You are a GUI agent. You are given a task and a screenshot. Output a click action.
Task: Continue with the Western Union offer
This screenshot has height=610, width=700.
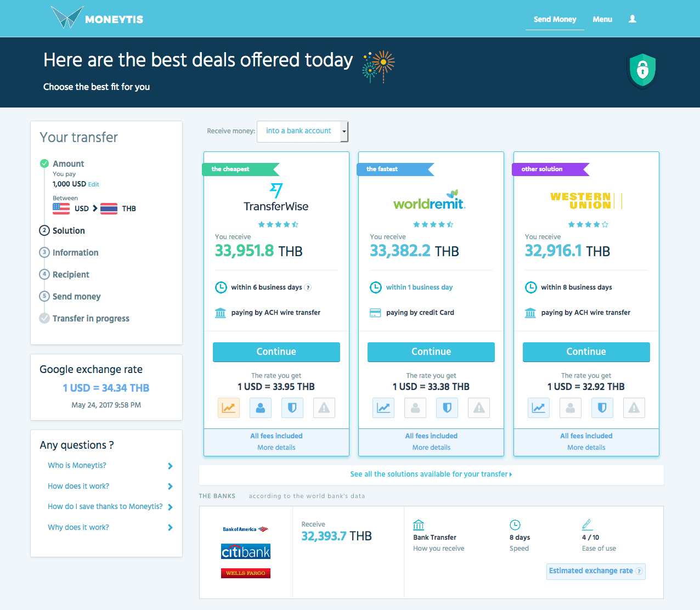(x=586, y=352)
